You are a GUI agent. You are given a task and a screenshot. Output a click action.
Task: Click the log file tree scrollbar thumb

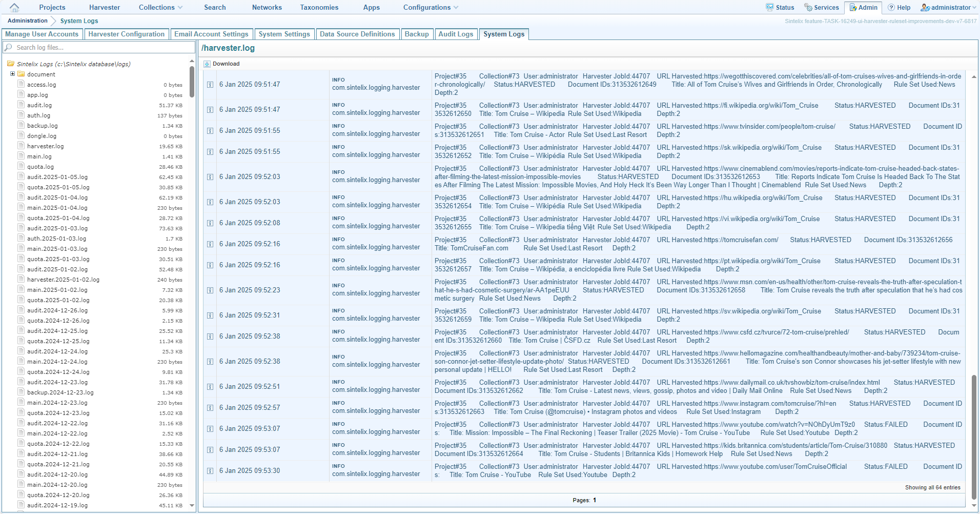tap(192, 82)
